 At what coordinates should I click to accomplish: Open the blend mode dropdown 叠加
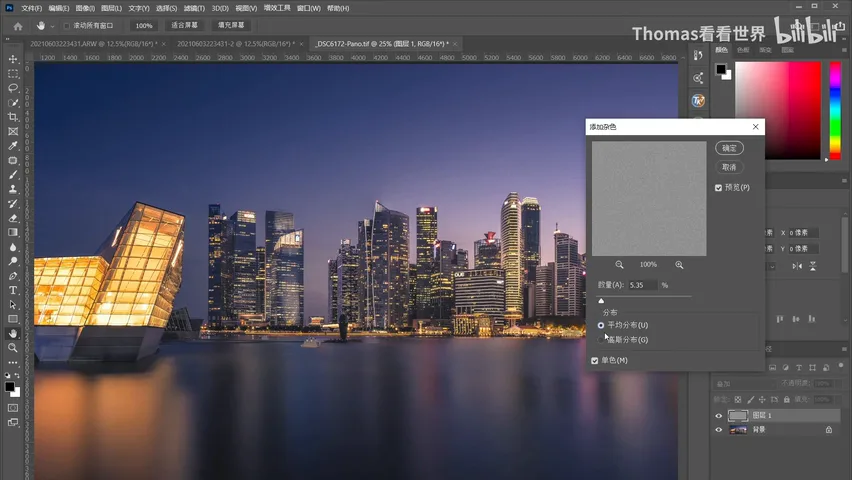746,384
